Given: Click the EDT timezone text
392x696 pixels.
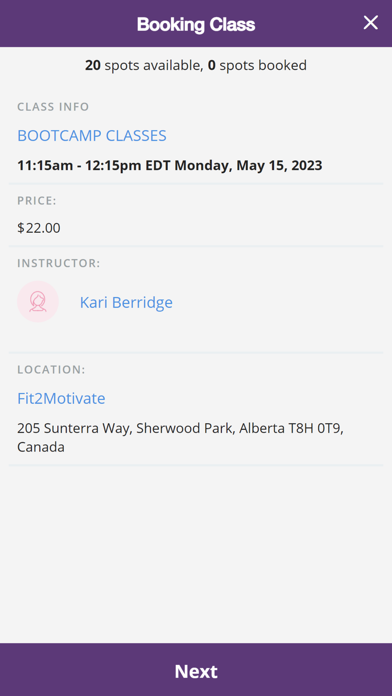Looking at the screenshot, I should click(x=158, y=166).
